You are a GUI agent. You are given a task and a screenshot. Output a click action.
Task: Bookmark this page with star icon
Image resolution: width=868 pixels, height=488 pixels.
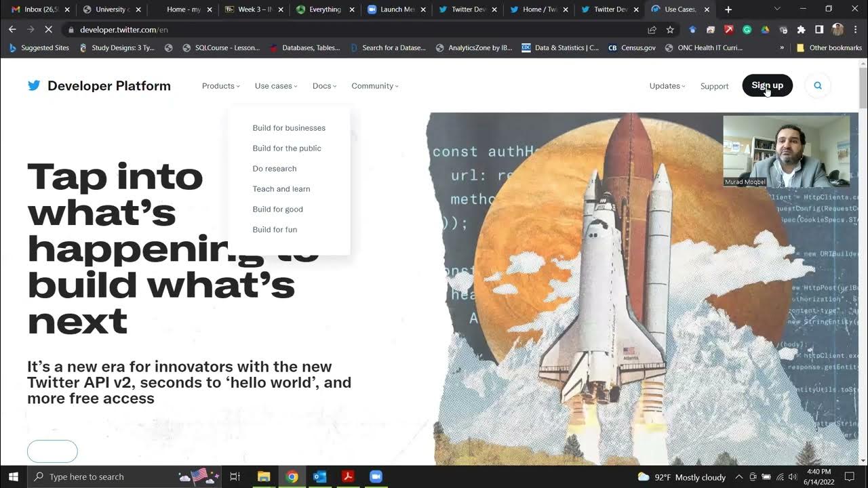[670, 30]
